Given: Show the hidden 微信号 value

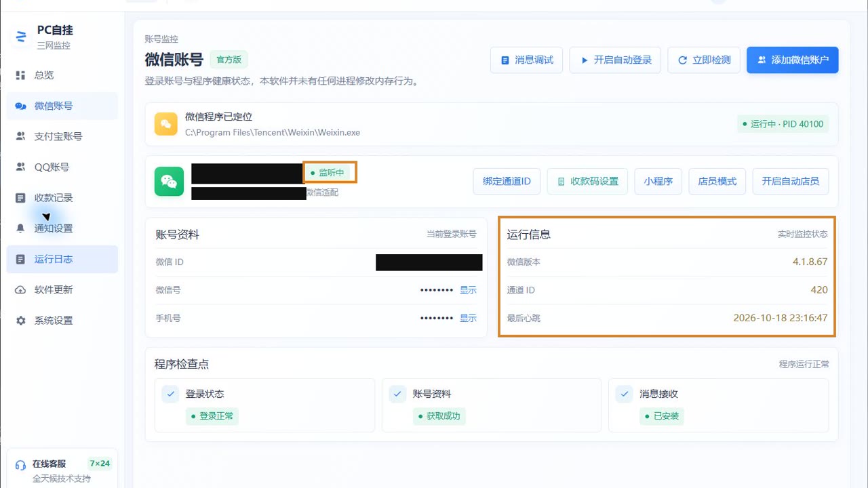Looking at the screenshot, I should (468, 290).
